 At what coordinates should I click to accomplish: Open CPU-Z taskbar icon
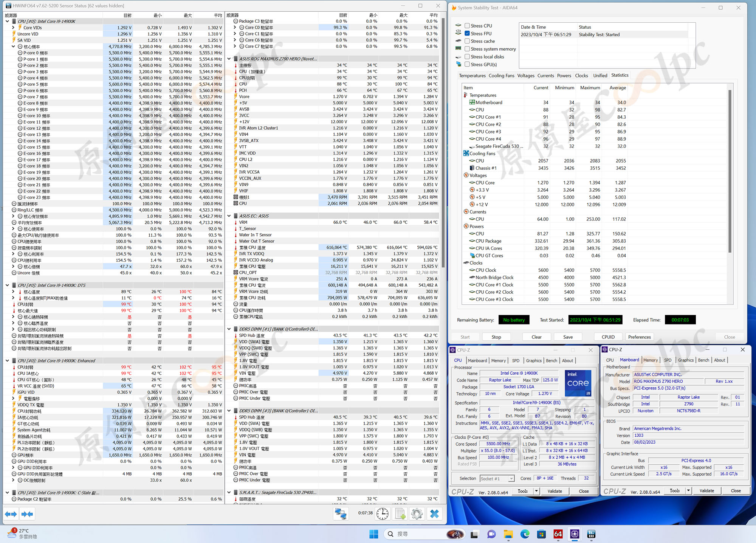(x=575, y=534)
